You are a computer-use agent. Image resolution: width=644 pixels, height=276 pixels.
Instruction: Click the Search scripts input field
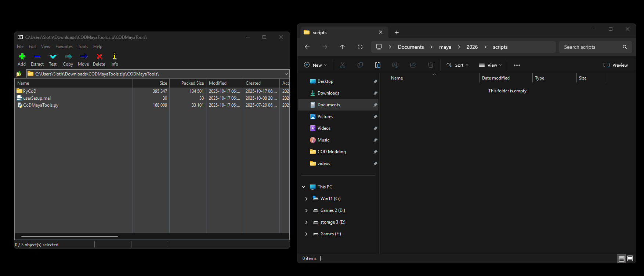[591, 47]
